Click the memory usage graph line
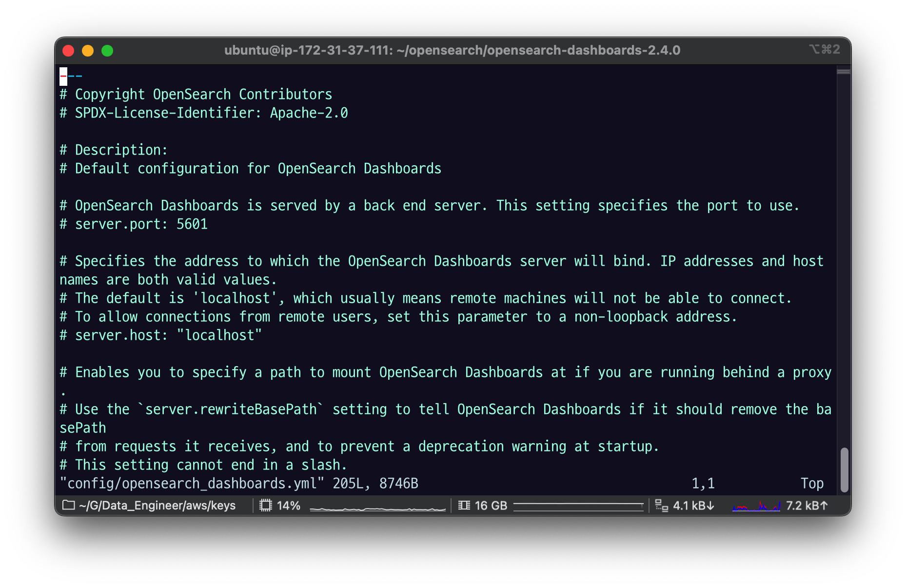This screenshot has height=588, width=906. 578,506
